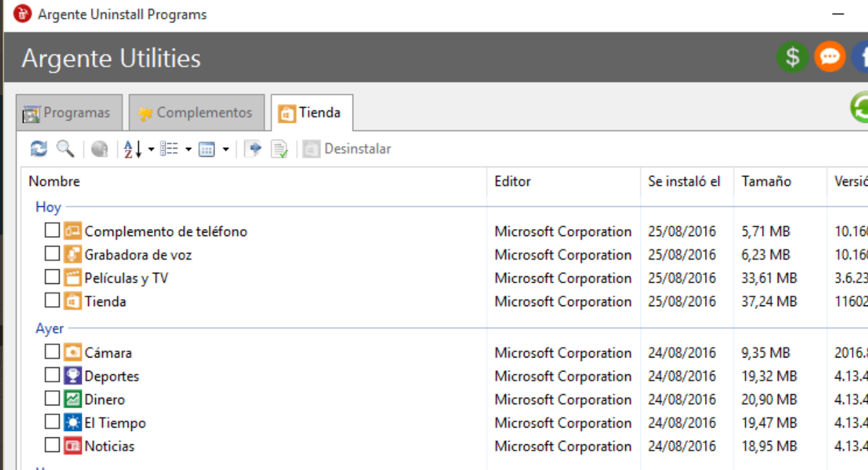Open the Complementos tab

point(194,111)
